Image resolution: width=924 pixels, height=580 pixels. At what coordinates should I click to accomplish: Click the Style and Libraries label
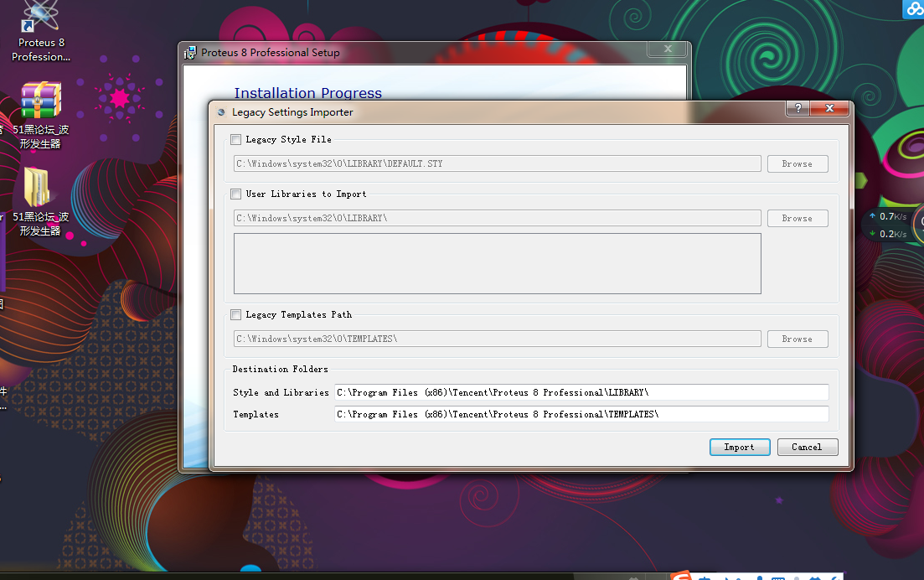(x=281, y=392)
